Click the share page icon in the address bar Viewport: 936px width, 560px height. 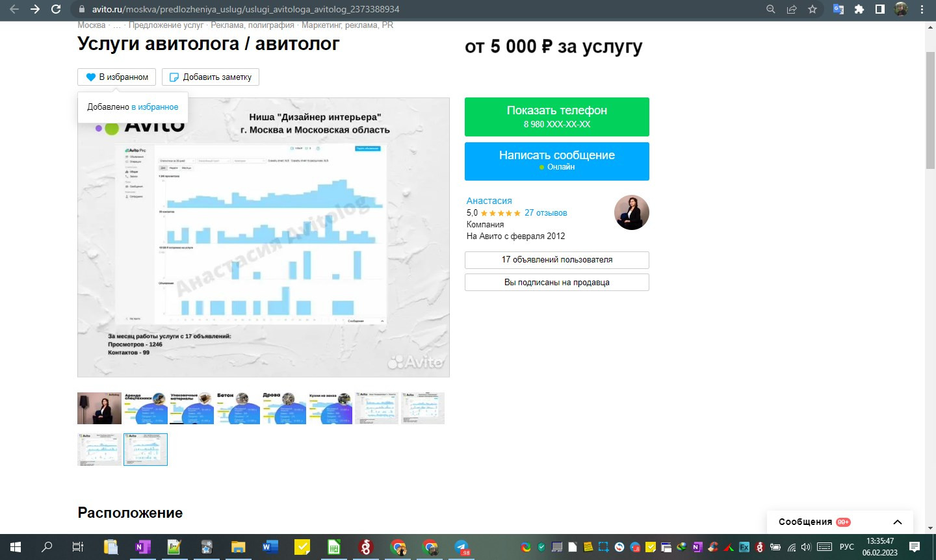(792, 9)
